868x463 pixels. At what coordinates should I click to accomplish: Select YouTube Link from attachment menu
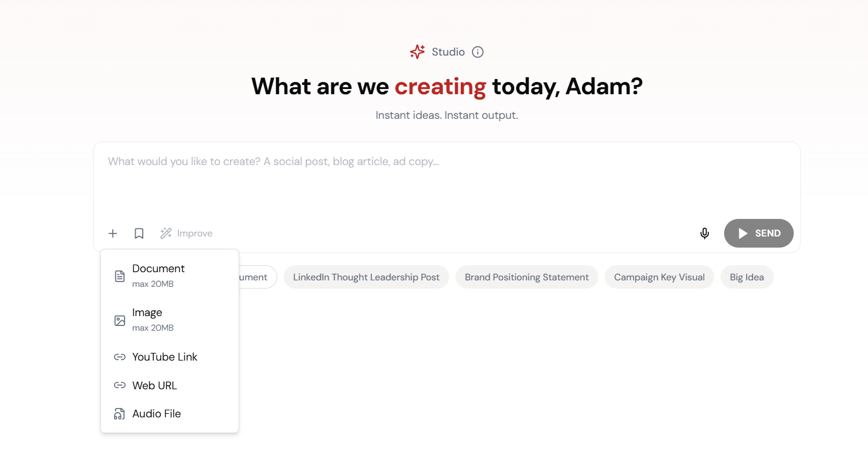click(x=165, y=357)
